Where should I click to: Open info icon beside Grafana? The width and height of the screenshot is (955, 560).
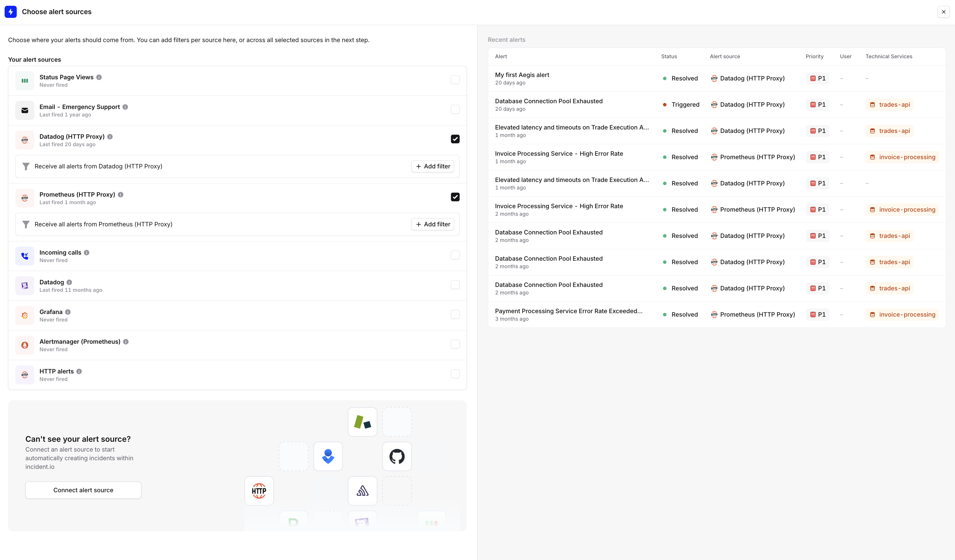point(68,312)
